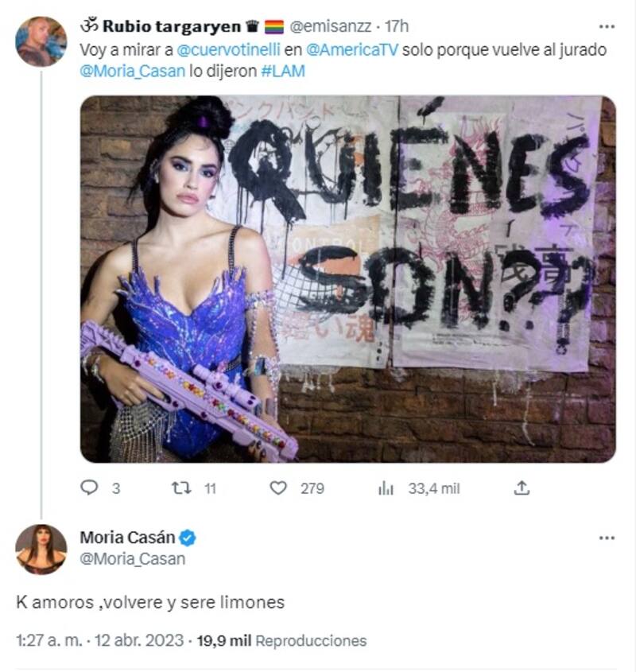Like the tweet with the heart icon
The height and width of the screenshot is (672, 636).
(x=278, y=487)
